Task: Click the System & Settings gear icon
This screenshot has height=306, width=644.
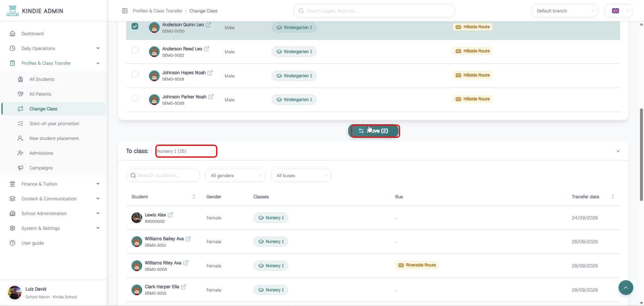Action: pyautogui.click(x=12, y=228)
